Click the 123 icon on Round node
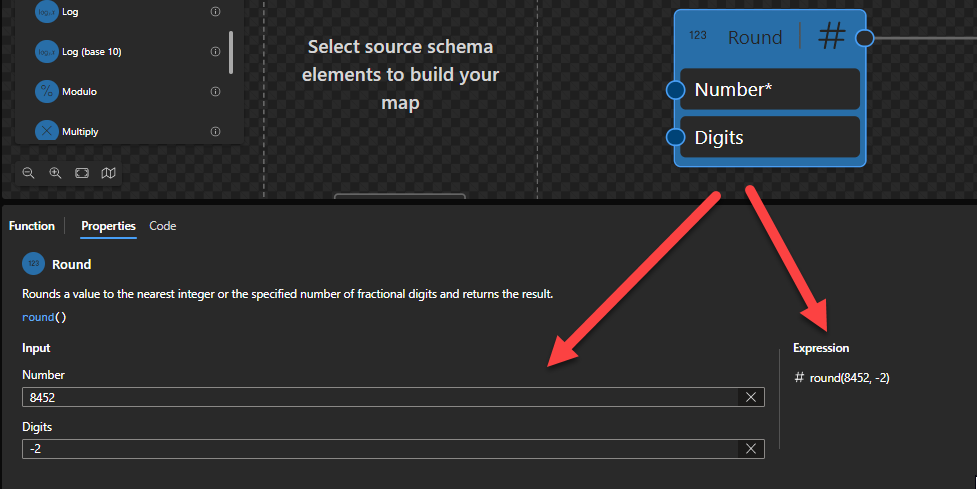 pos(698,36)
